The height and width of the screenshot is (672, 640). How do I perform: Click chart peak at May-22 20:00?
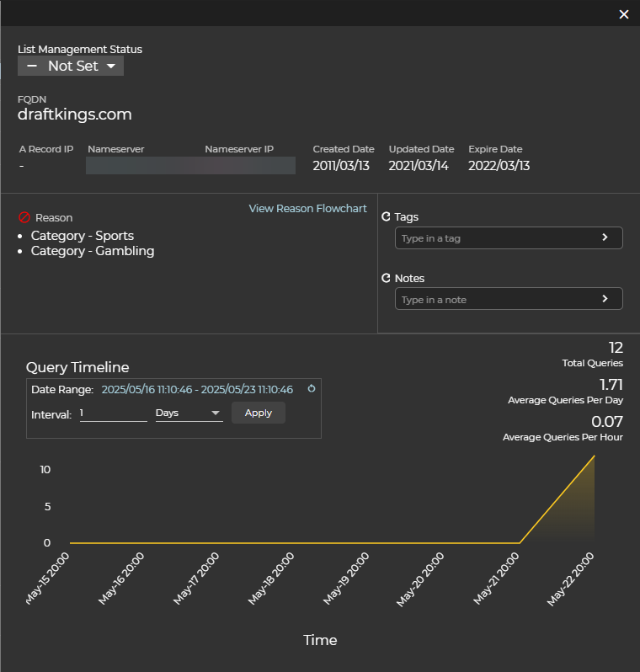coord(595,456)
